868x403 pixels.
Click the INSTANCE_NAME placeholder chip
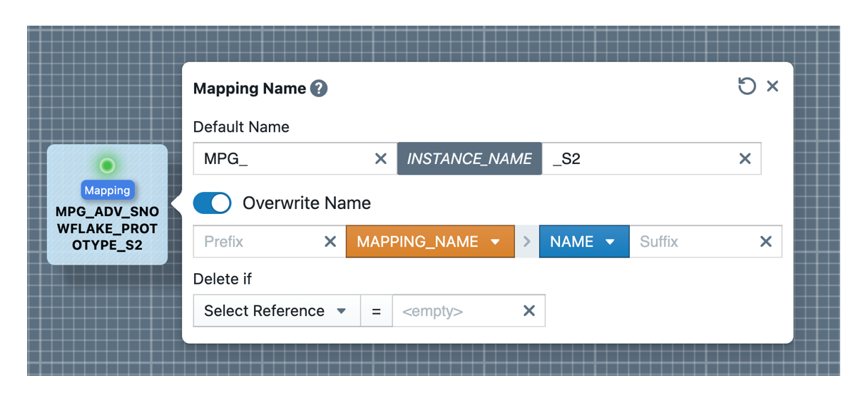[x=469, y=159]
